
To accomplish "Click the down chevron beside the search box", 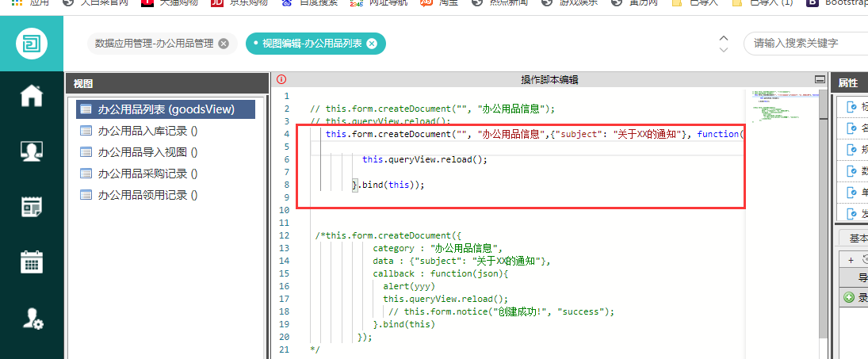I will [x=723, y=49].
